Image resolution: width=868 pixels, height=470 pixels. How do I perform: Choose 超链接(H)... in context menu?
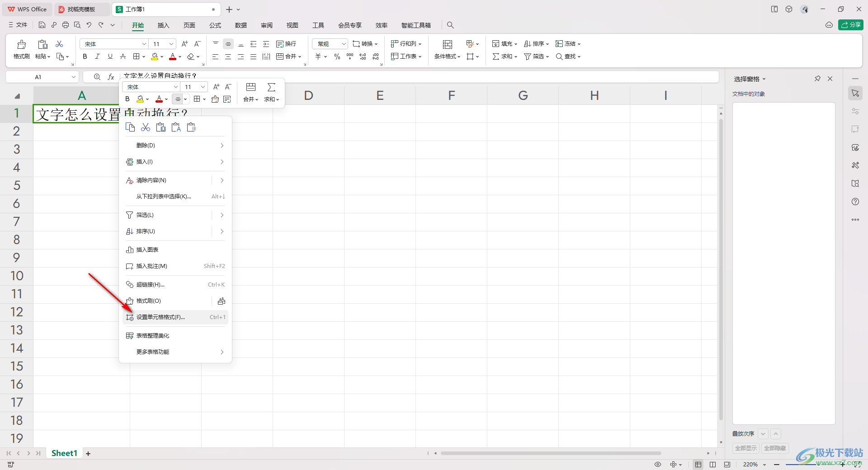(175, 285)
